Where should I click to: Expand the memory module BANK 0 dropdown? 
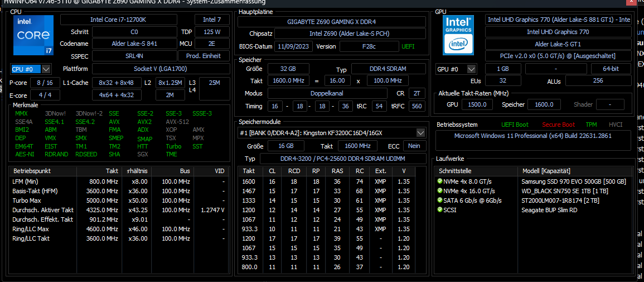pos(420,133)
